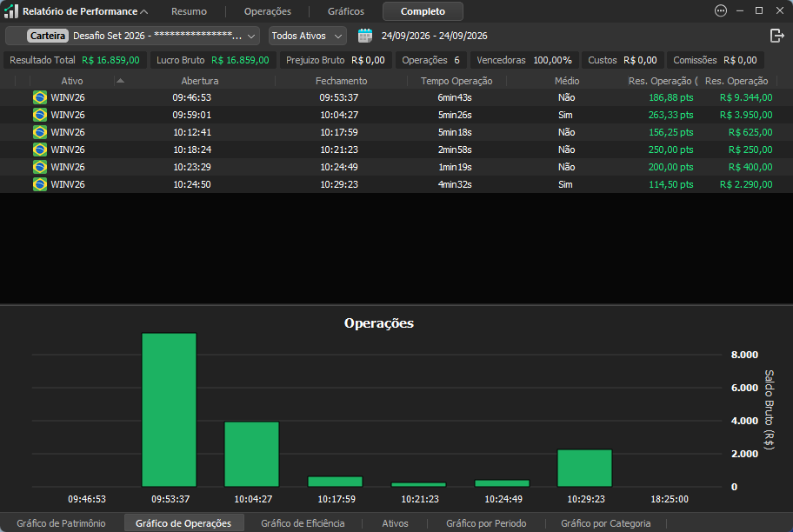This screenshot has height=532, width=793.
Task: Sort by the Fechamento column header
Action: pyautogui.click(x=342, y=81)
